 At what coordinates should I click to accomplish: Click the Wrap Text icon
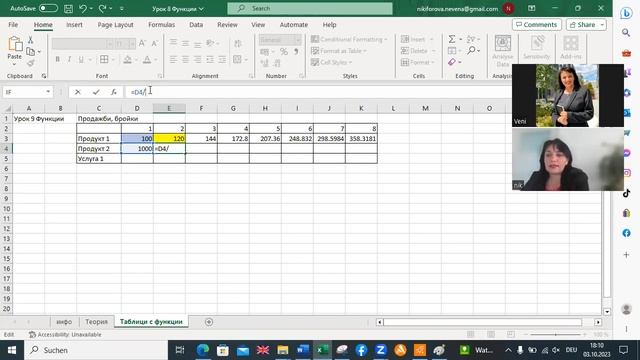coord(238,43)
